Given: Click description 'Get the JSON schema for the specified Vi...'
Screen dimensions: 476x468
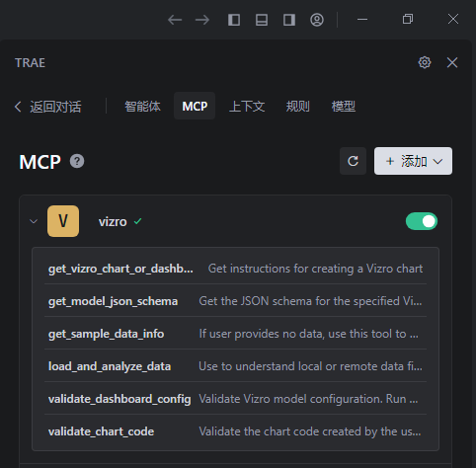Looking at the screenshot, I should point(310,301).
